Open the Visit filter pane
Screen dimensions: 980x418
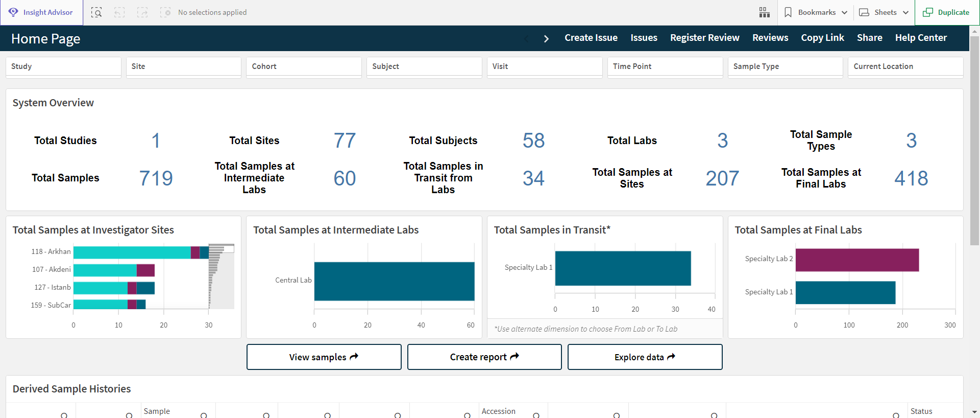(x=545, y=67)
